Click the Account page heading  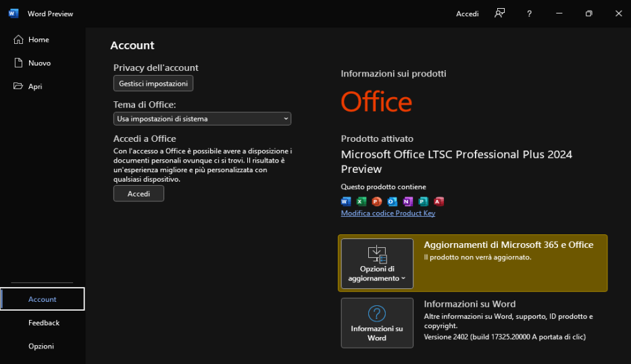pos(132,45)
